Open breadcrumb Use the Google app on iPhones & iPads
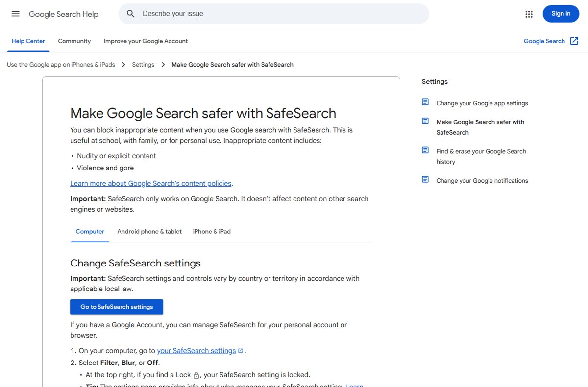Viewport: 588px width, 387px height. point(61,65)
